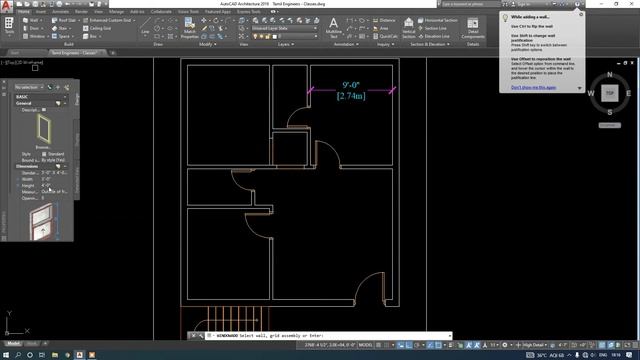Click Don't show me this again link
This screenshot has height=360, width=640.
click(x=533, y=87)
